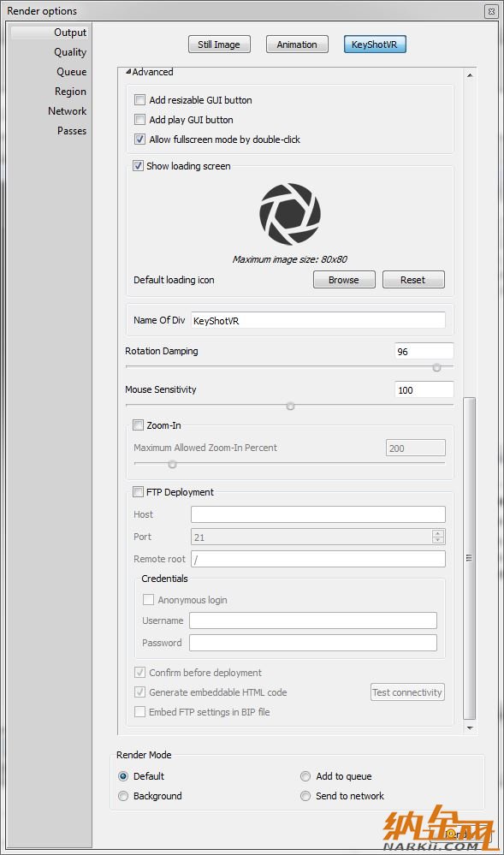Viewport: 504px width, 855px height.
Task: Click the scrollbar up arrow
Action: click(470, 75)
